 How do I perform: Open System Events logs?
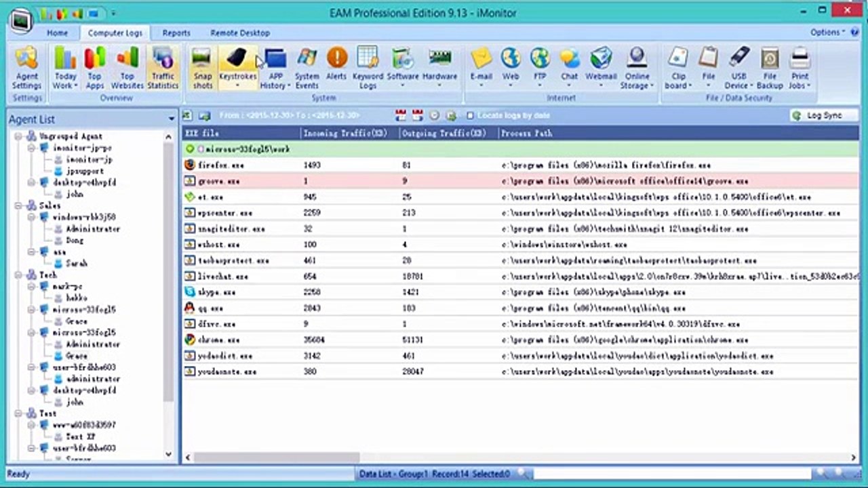click(307, 68)
